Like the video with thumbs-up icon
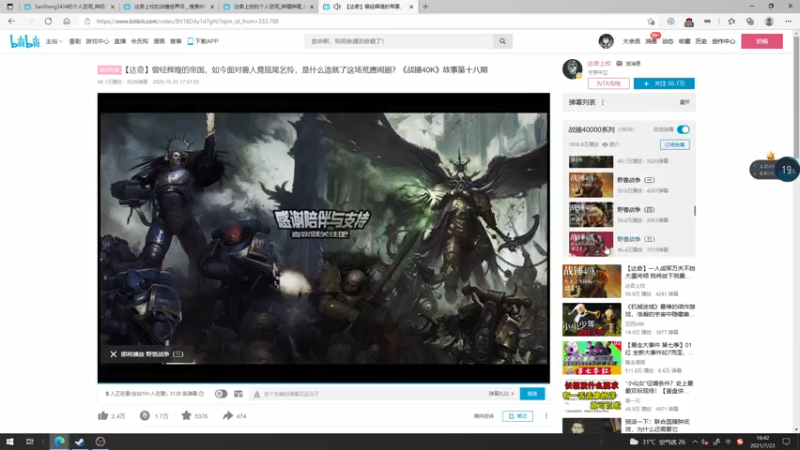 pos(103,416)
